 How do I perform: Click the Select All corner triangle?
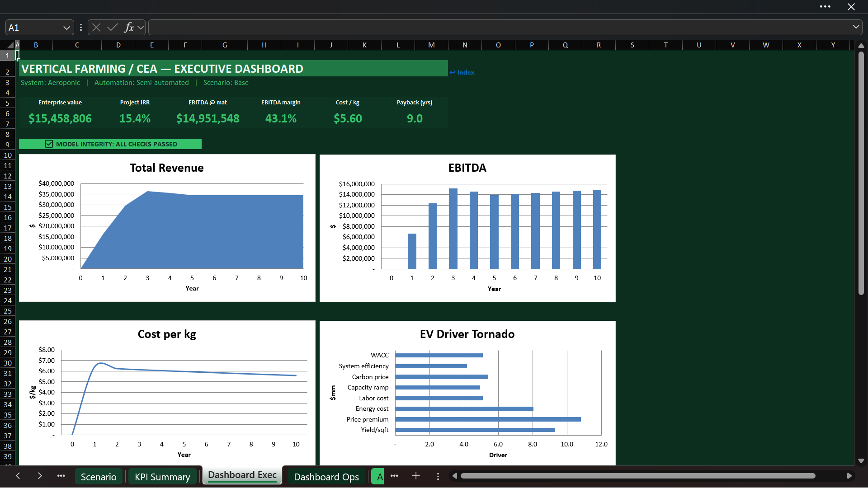click(x=10, y=45)
